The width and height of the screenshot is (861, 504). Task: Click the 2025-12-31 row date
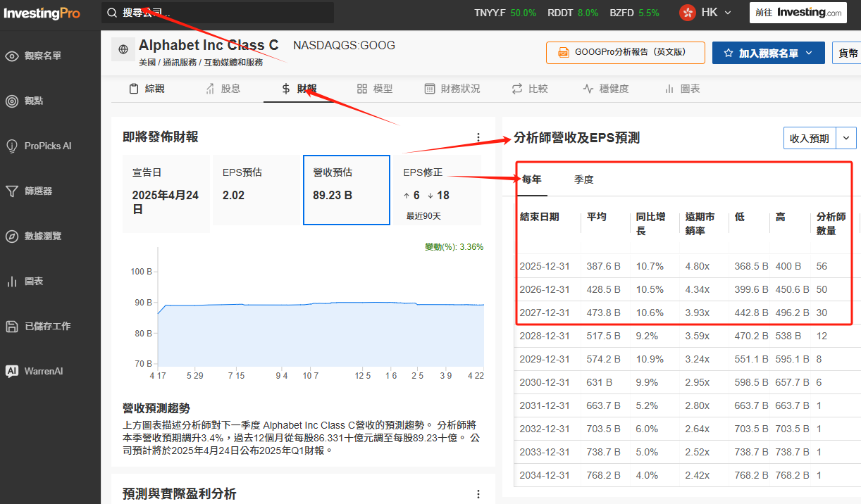point(545,266)
